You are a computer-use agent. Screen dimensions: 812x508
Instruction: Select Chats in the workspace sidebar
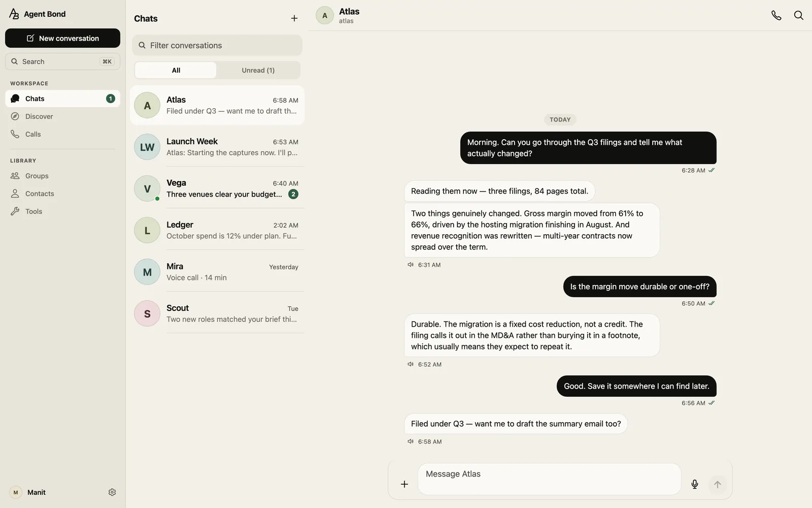[62, 99]
